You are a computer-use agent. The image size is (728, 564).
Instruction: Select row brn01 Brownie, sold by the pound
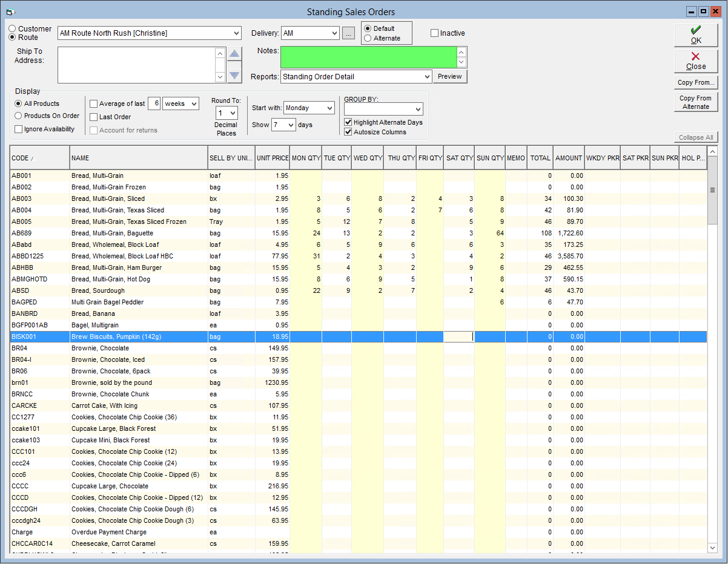coord(358,382)
